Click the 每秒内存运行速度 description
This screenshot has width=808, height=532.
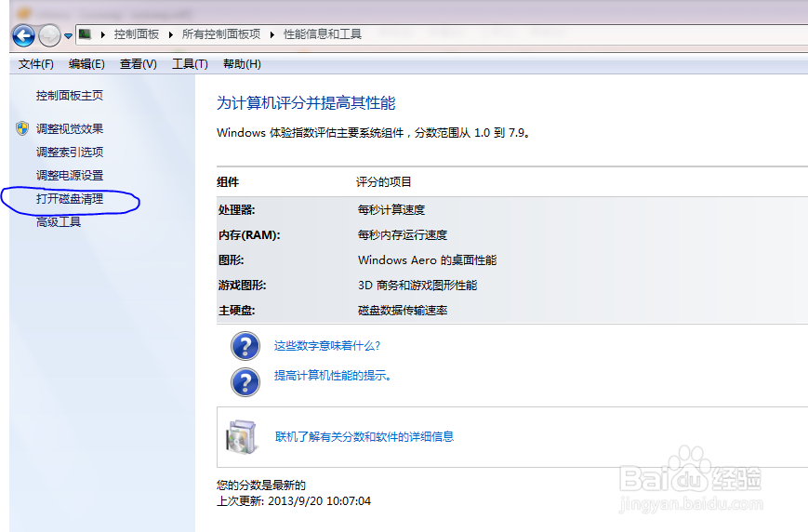point(403,235)
